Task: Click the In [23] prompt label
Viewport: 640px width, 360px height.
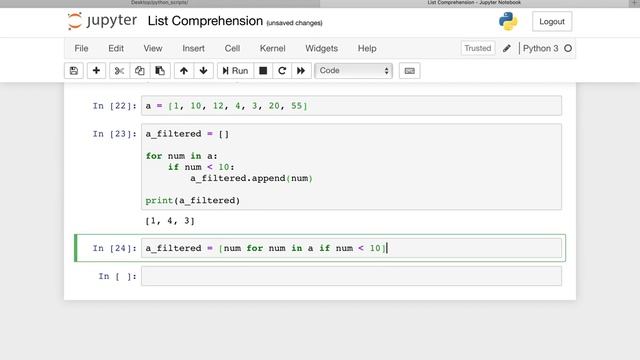Action: tap(114, 134)
